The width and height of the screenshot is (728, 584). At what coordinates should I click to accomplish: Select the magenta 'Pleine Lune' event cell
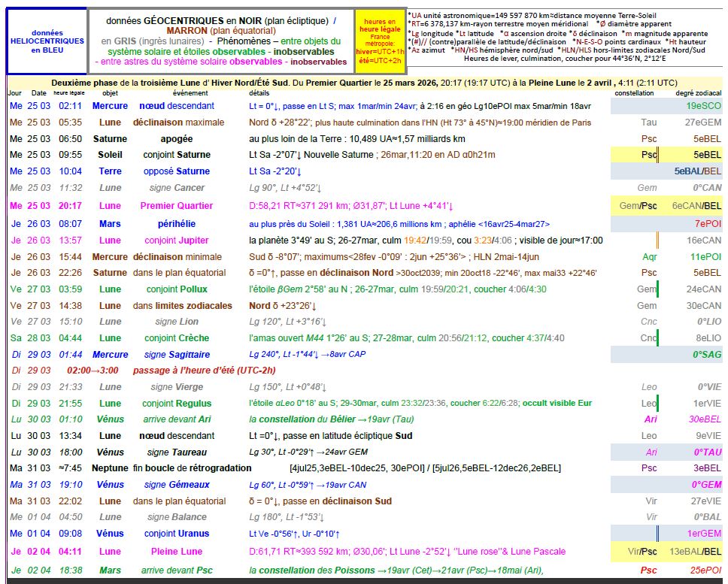[x=177, y=552]
